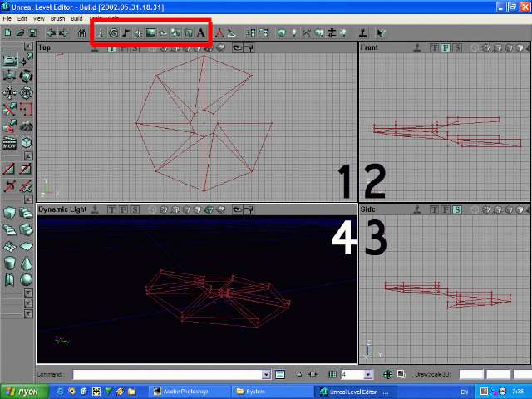532x399 pixels.
Task: Click EN language indicator in tray
Action: pyautogui.click(x=464, y=392)
